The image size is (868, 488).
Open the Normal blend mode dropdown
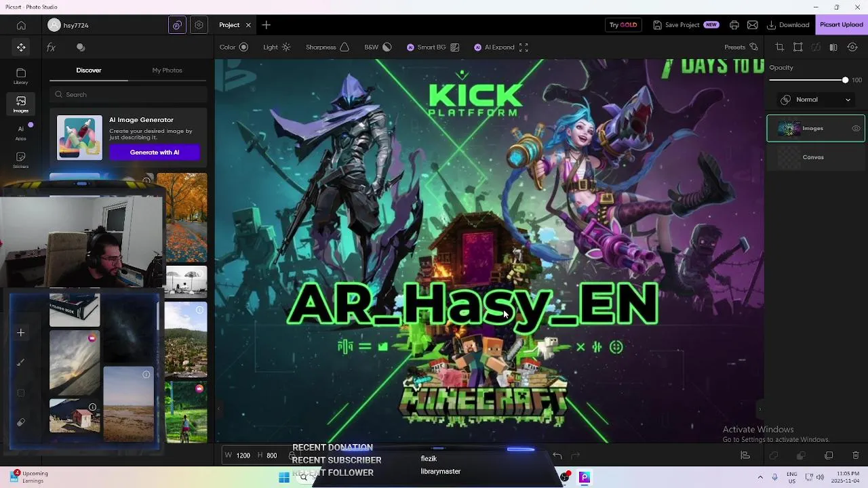[816, 100]
